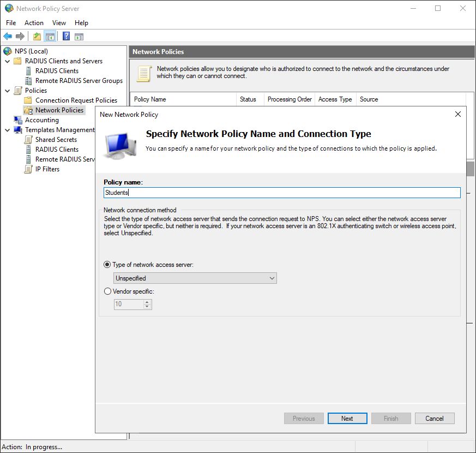476x453 pixels.
Task: Click the Network Policies folder icon
Action: 28,110
